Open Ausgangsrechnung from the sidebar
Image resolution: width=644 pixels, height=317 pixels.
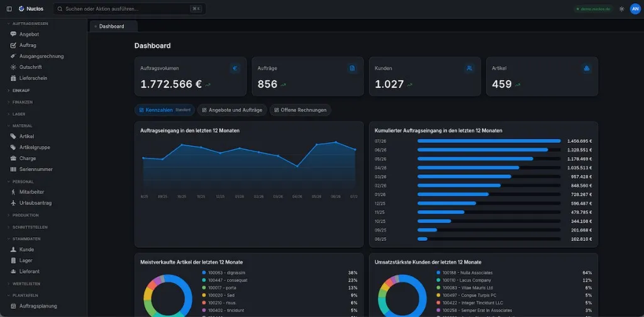coord(42,56)
